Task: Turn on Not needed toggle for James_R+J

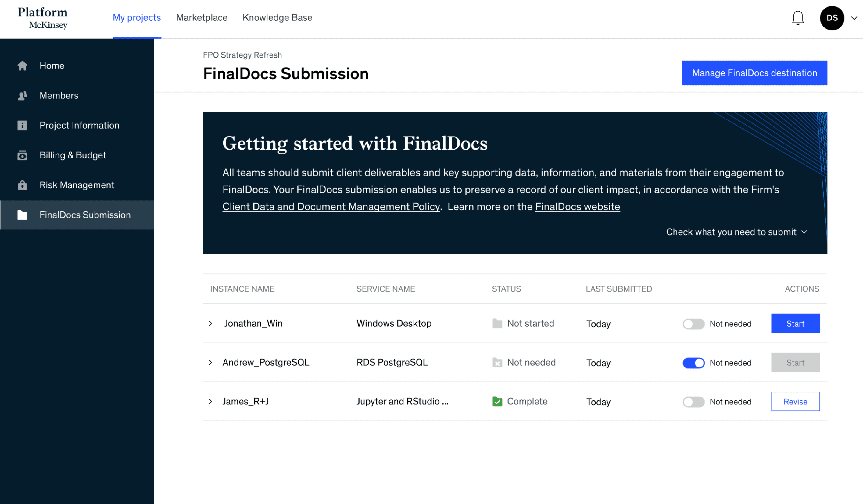Action: coord(693,402)
